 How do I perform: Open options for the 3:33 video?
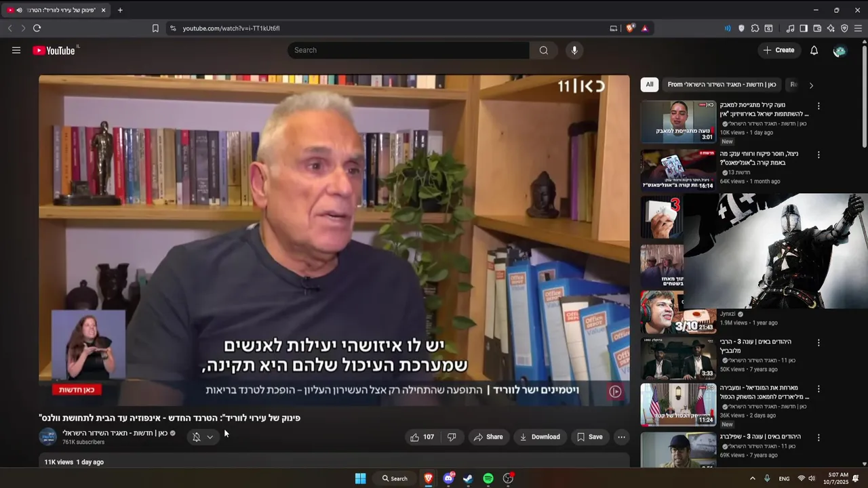pos(818,343)
